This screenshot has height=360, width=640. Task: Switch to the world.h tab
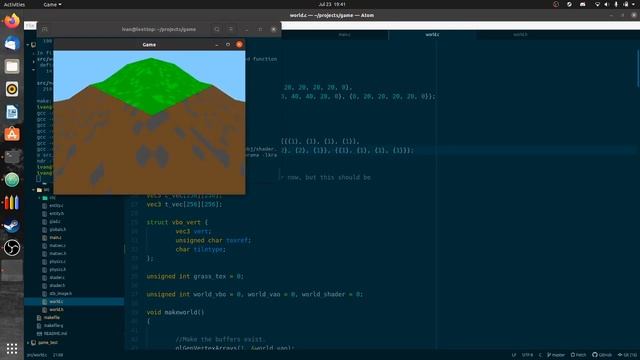click(520, 35)
